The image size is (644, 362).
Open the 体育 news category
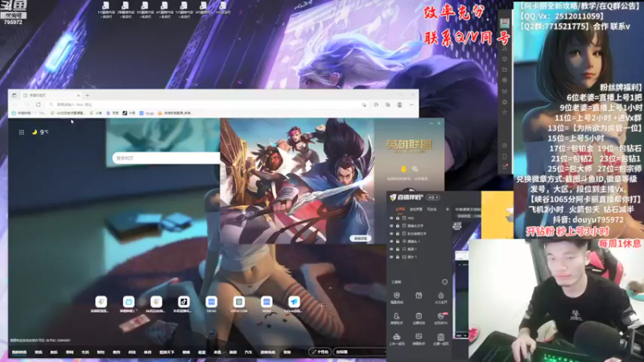pyautogui.click(x=147, y=352)
